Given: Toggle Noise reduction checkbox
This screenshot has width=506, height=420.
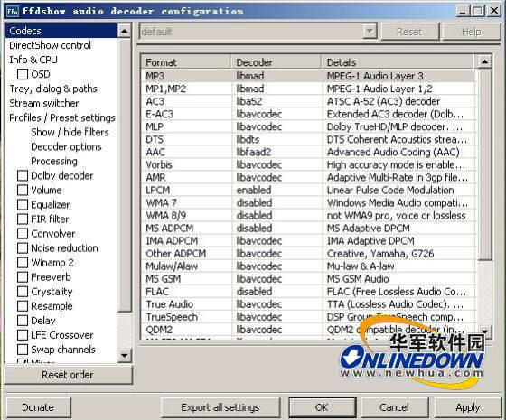Looking at the screenshot, I should 23,248.
